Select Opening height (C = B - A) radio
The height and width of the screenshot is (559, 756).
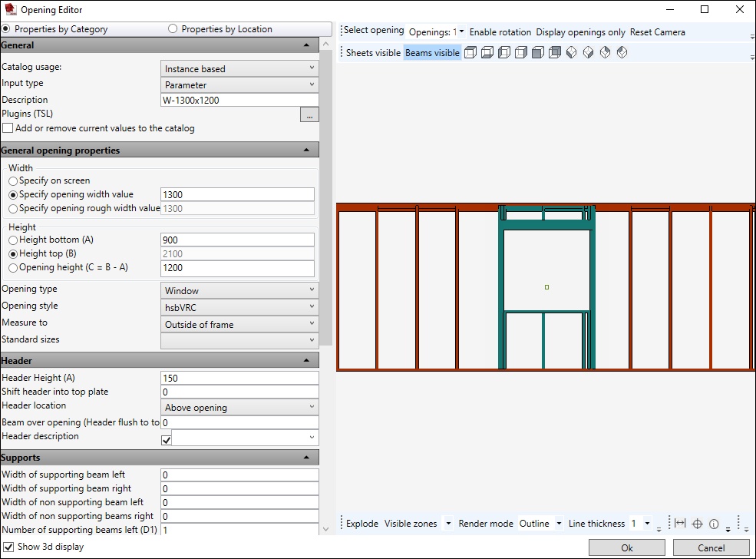point(13,268)
